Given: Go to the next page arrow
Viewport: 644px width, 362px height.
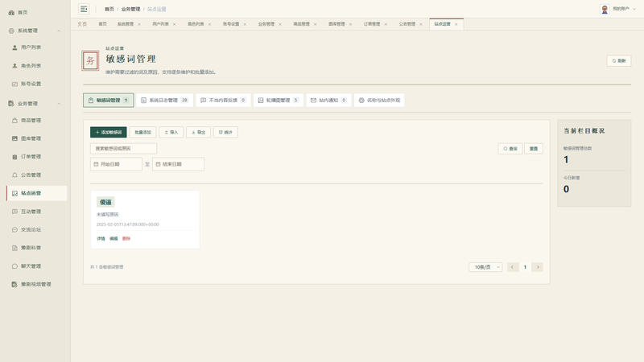Looking at the screenshot, I should [x=537, y=267].
